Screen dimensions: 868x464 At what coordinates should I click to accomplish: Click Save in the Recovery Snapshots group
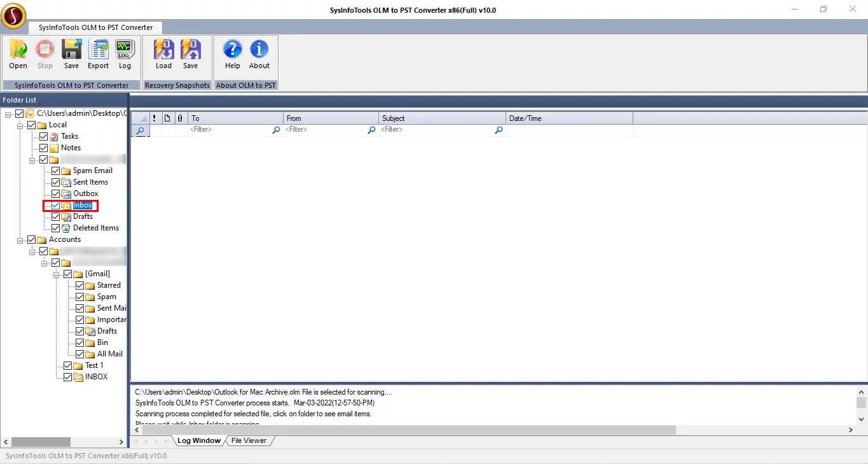click(x=190, y=55)
